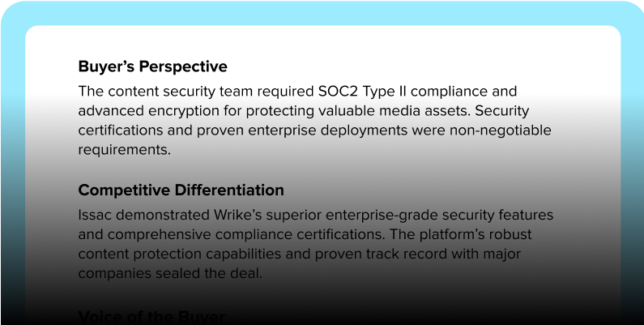Select the faded Voice of the Buyer heading
The image size is (644, 325).
[x=151, y=315]
